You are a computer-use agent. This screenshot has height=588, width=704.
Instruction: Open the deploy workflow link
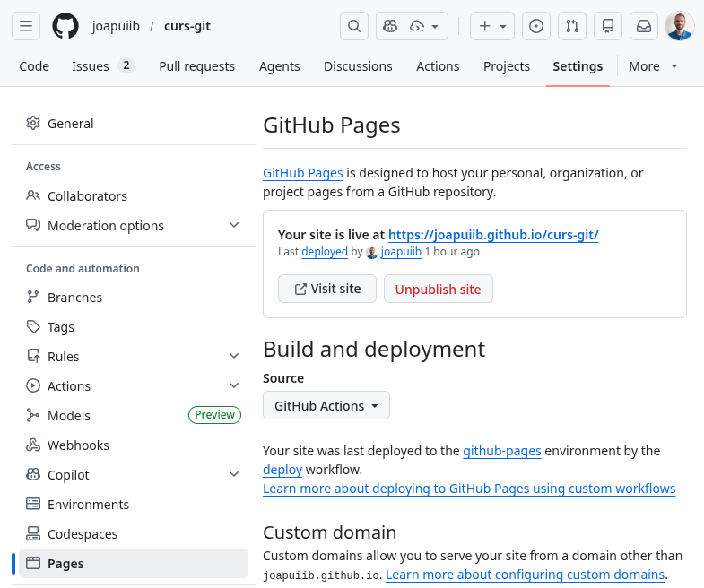tap(282, 470)
